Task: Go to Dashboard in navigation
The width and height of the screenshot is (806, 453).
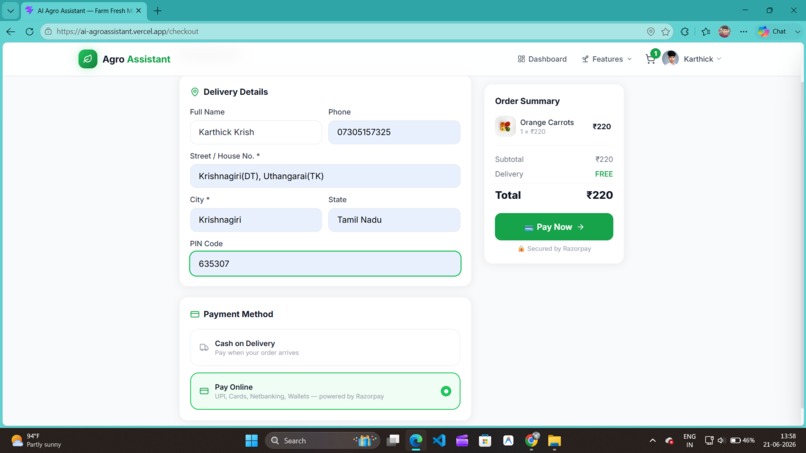Action: pyautogui.click(x=542, y=59)
